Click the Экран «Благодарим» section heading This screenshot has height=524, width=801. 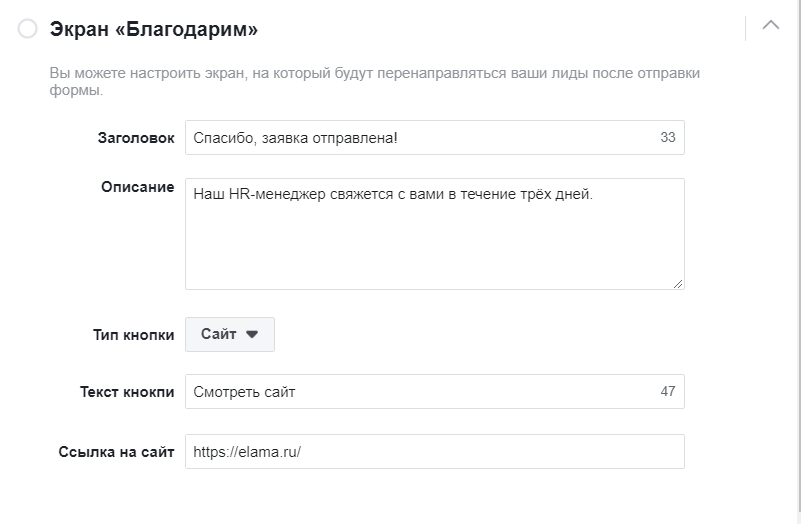point(154,29)
